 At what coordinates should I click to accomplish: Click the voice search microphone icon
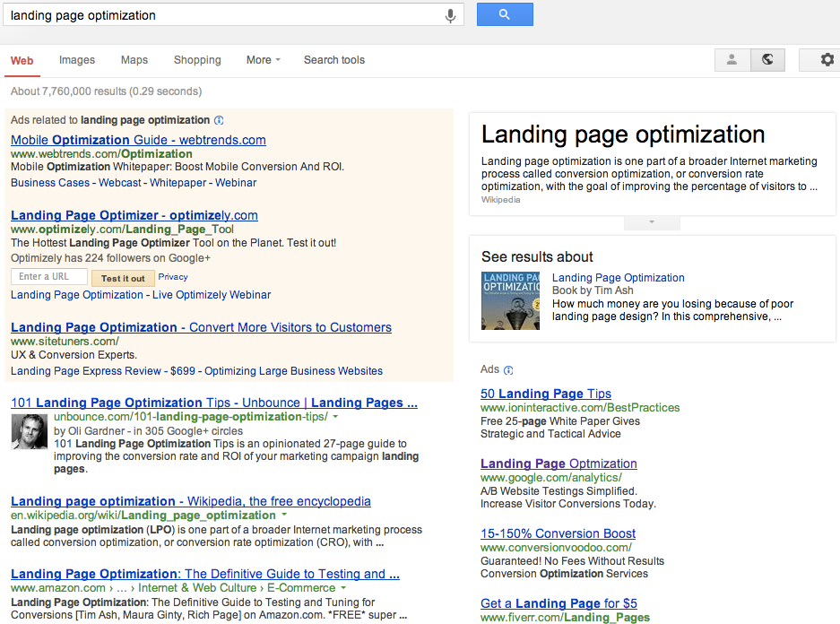point(451,15)
